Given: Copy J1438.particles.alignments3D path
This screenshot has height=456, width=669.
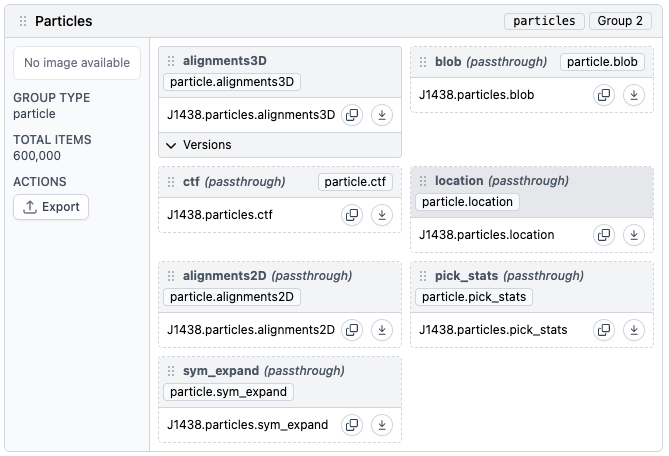Looking at the screenshot, I should [x=352, y=115].
